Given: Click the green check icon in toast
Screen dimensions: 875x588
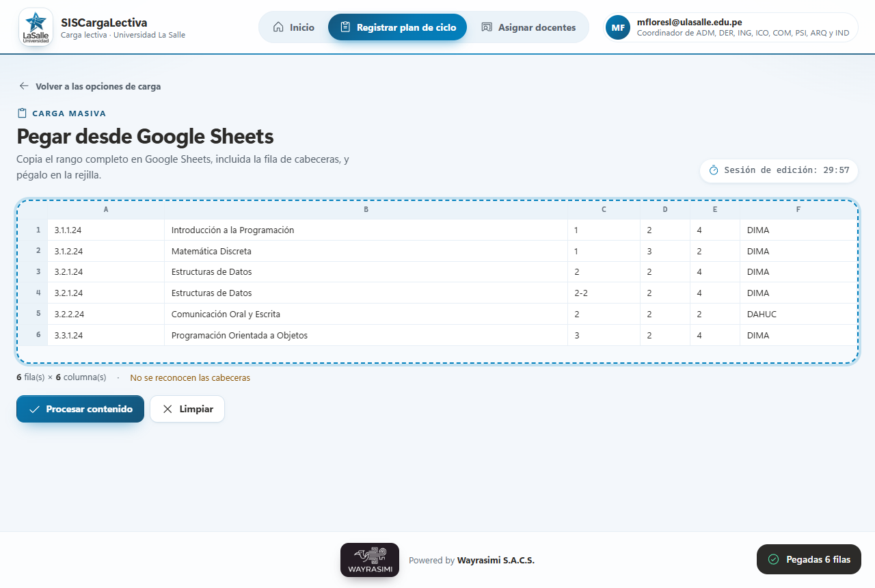Looking at the screenshot, I should tap(773, 559).
